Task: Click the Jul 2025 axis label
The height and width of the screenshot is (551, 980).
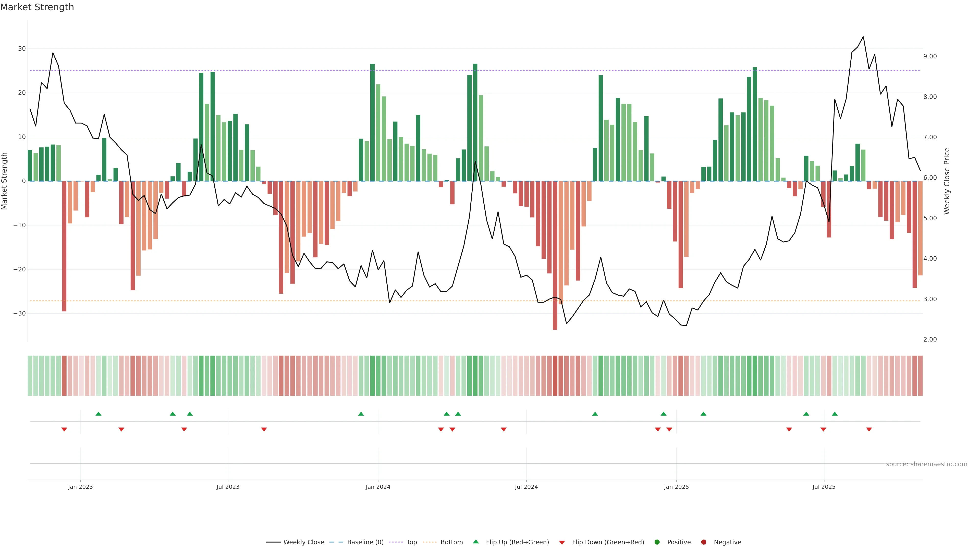Action: 824,487
